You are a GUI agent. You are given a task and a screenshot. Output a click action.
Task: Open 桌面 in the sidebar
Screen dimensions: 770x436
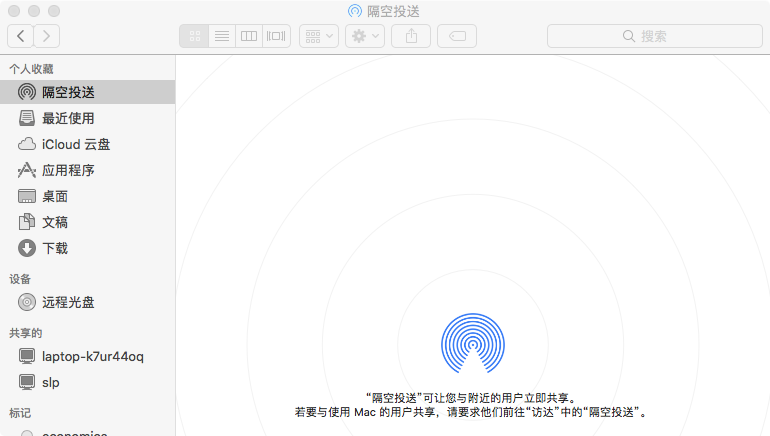(55, 196)
